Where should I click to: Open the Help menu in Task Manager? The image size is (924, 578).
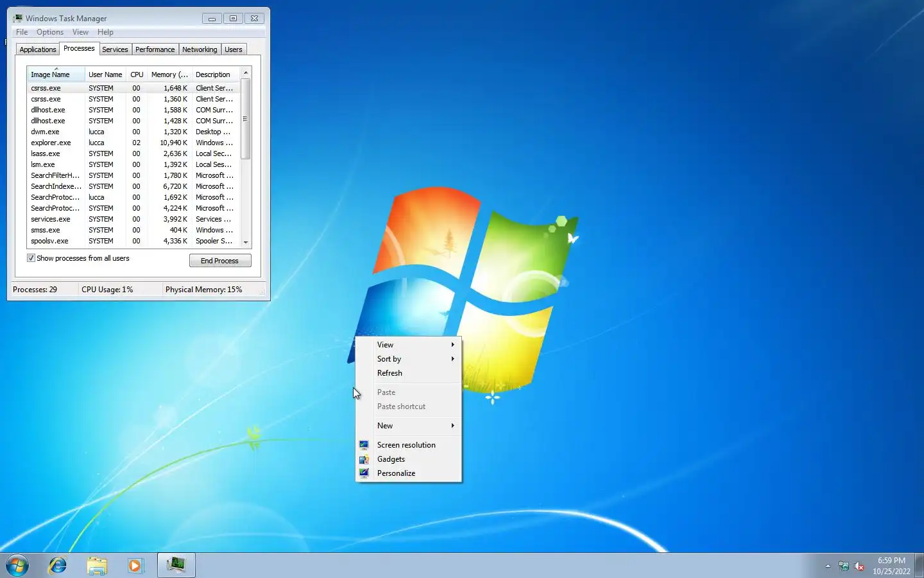(x=105, y=32)
